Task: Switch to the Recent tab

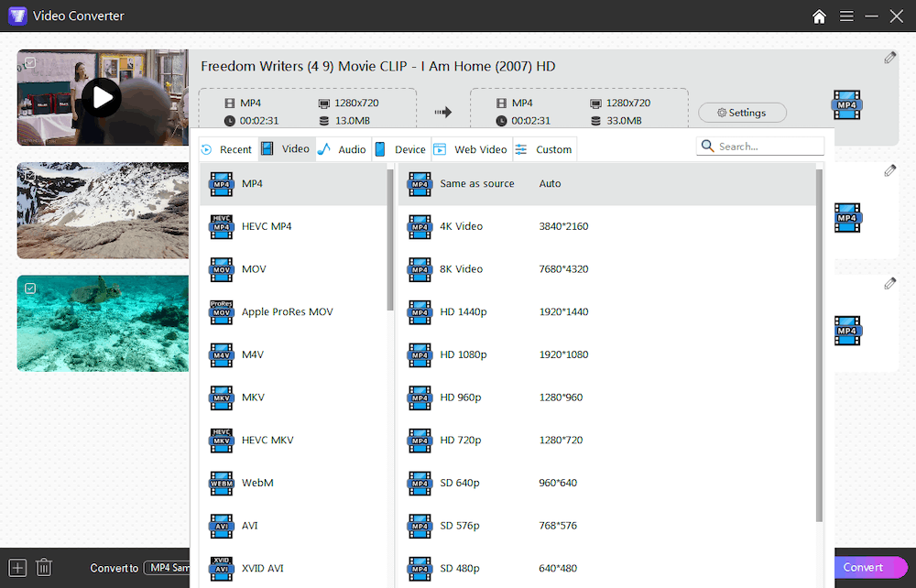Action: click(226, 149)
